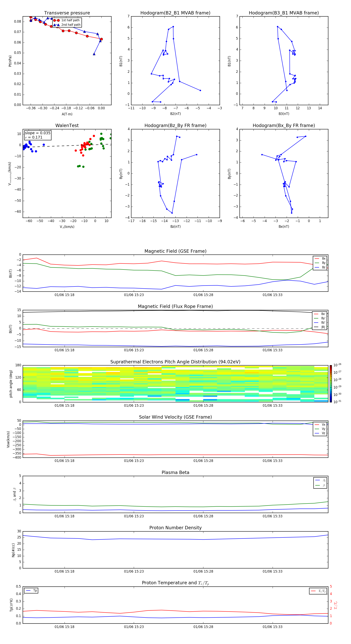Click the "B3(nT)" x-axis label
351x644 pixels.
point(284,114)
